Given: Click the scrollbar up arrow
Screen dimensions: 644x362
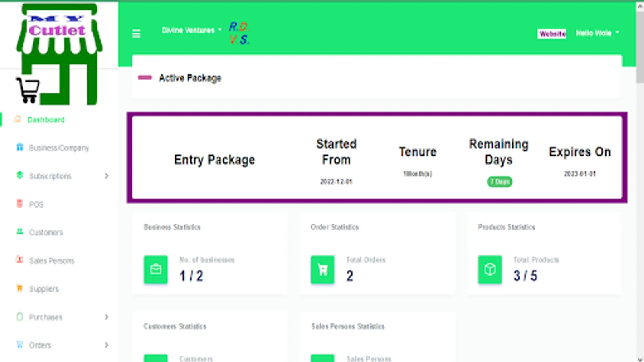Looking at the screenshot, I should [x=640, y=6].
